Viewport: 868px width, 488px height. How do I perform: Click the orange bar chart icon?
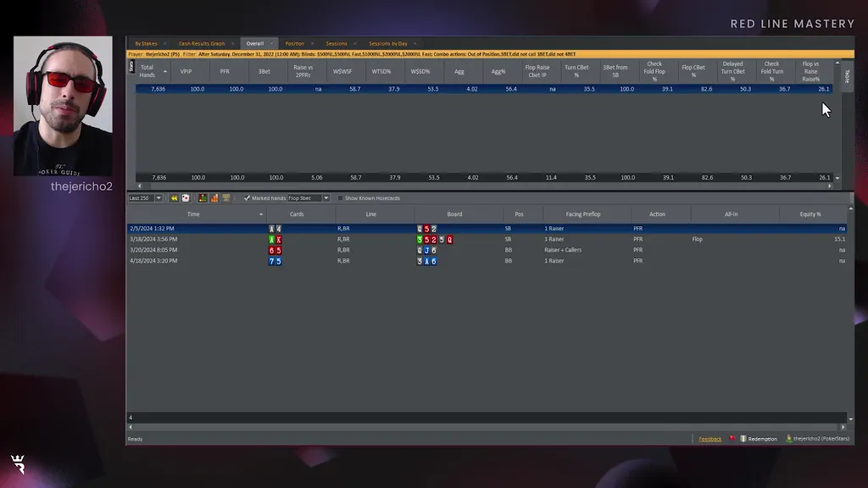pos(214,198)
